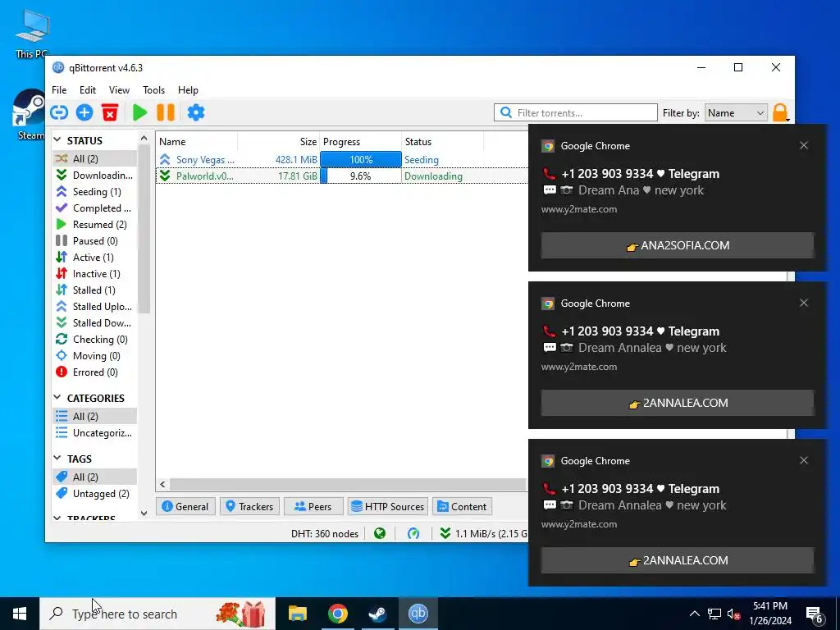This screenshot has width=840, height=630.
Task: Click the green Resume play icon
Action: [x=139, y=112]
